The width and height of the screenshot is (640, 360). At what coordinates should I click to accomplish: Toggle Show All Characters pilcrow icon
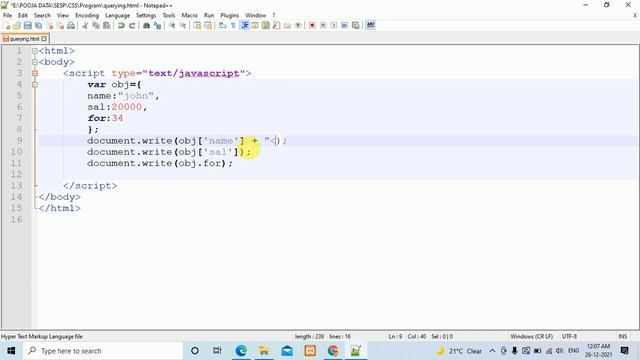pyautogui.click(x=233, y=25)
